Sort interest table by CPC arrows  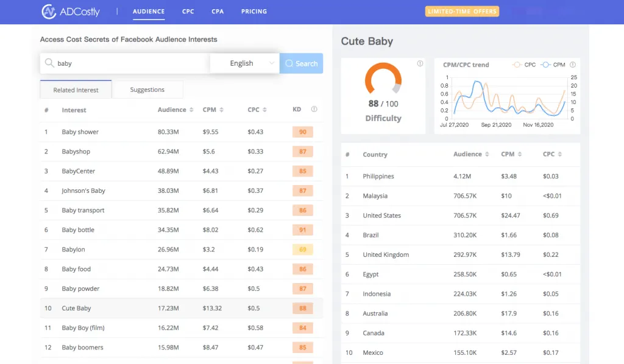point(265,110)
